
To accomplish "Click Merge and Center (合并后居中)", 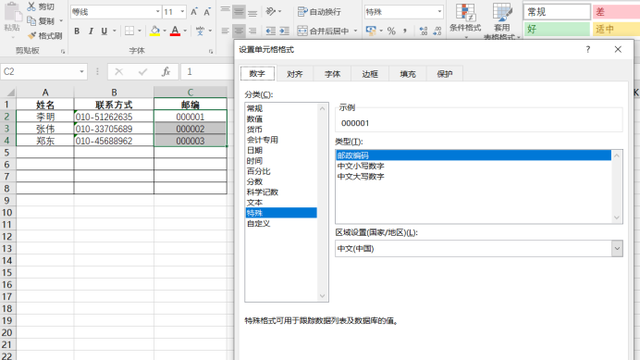I will pyautogui.click(x=323, y=31).
